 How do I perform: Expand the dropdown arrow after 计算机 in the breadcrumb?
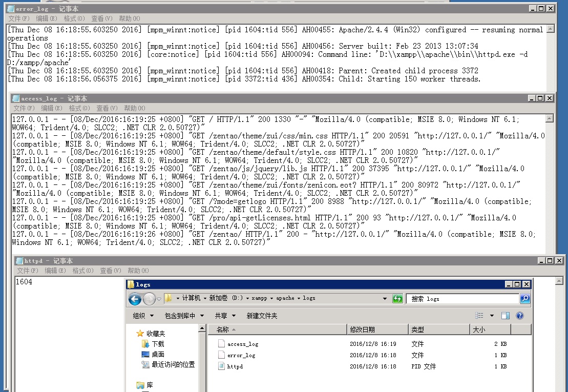click(x=205, y=298)
